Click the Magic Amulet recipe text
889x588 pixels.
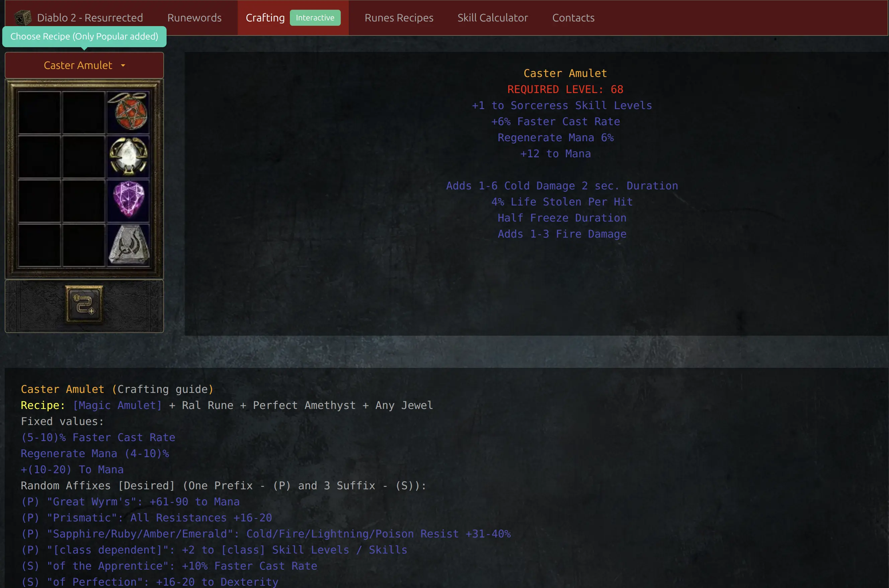(117, 405)
